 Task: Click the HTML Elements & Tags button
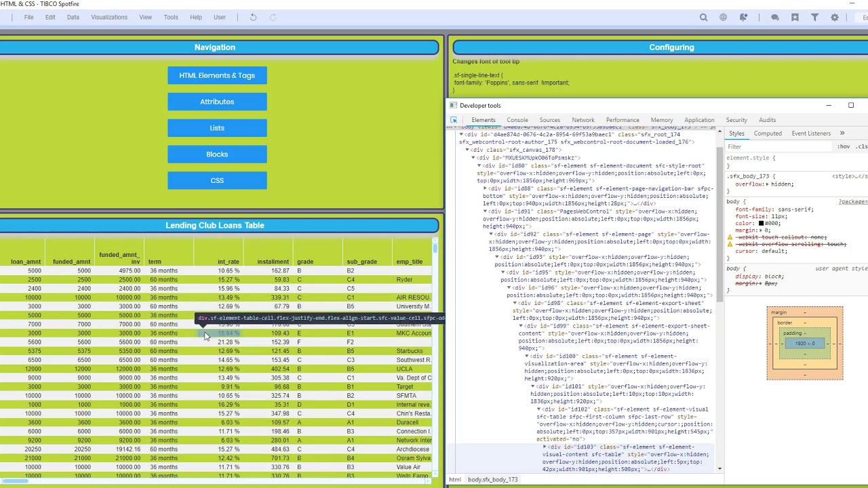coord(217,75)
